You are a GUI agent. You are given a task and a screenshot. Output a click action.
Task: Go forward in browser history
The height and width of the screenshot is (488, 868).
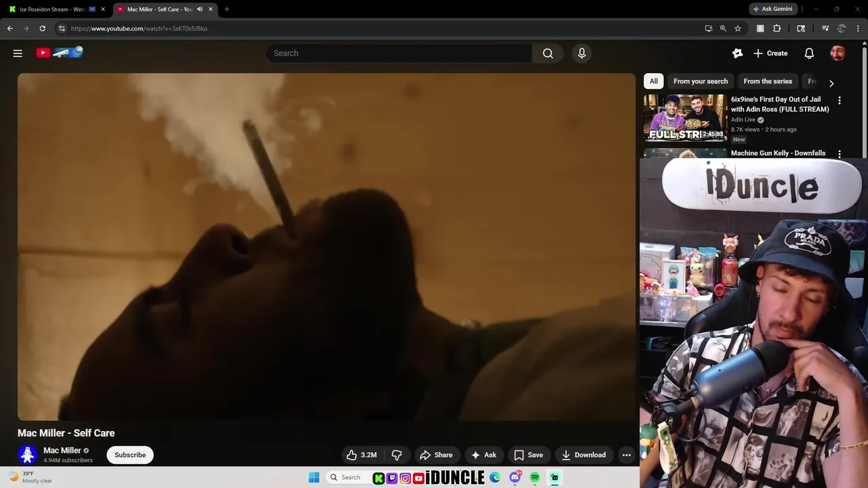(26, 28)
